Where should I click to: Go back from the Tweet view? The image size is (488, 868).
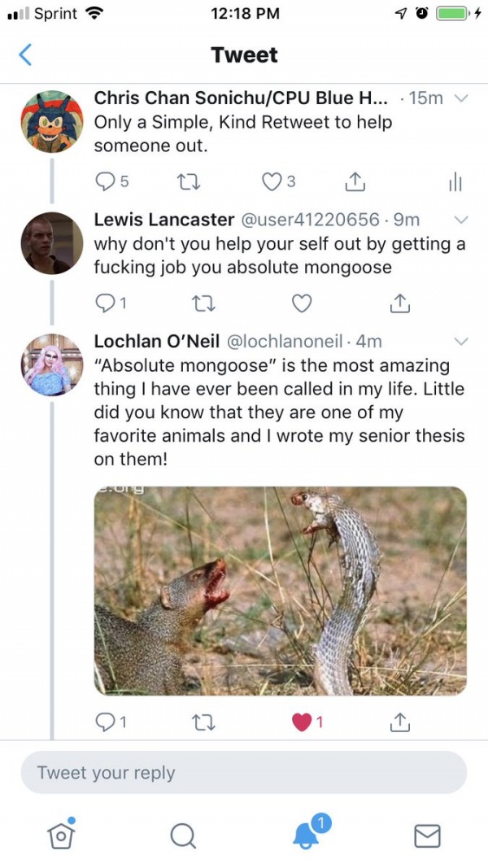tap(24, 55)
